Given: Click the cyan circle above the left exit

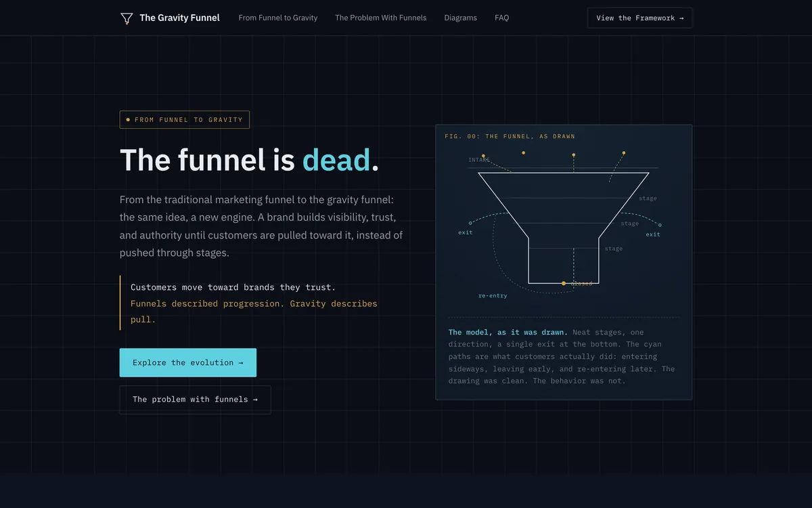Looking at the screenshot, I should point(470,223).
